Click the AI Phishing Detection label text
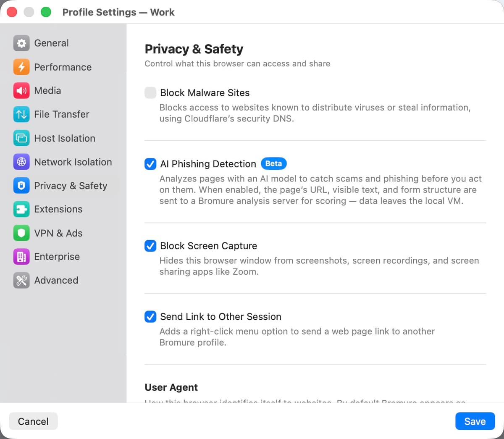The height and width of the screenshot is (439, 504). (x=208, y=164)
